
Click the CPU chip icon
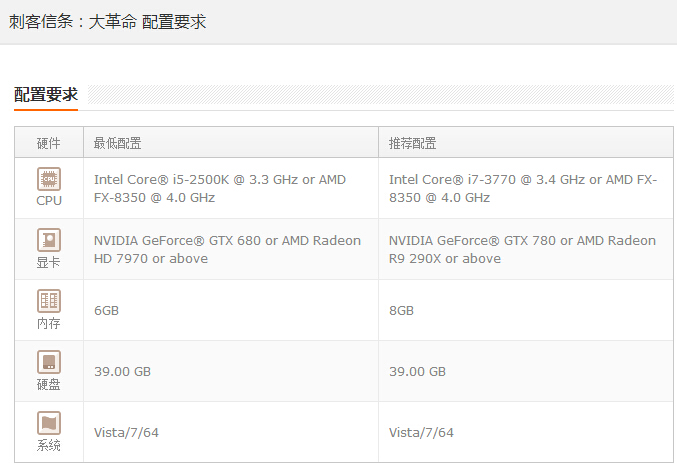pyautogui.click(x=49, y=179)
